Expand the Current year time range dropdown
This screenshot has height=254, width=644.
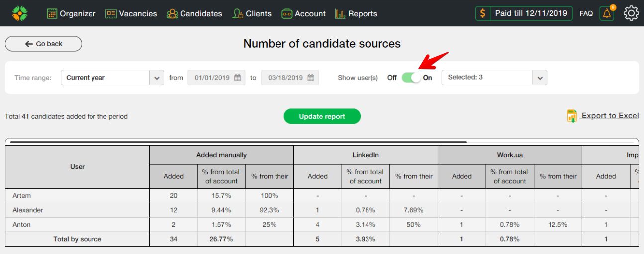pyautogui.click(x=157, y=78)
